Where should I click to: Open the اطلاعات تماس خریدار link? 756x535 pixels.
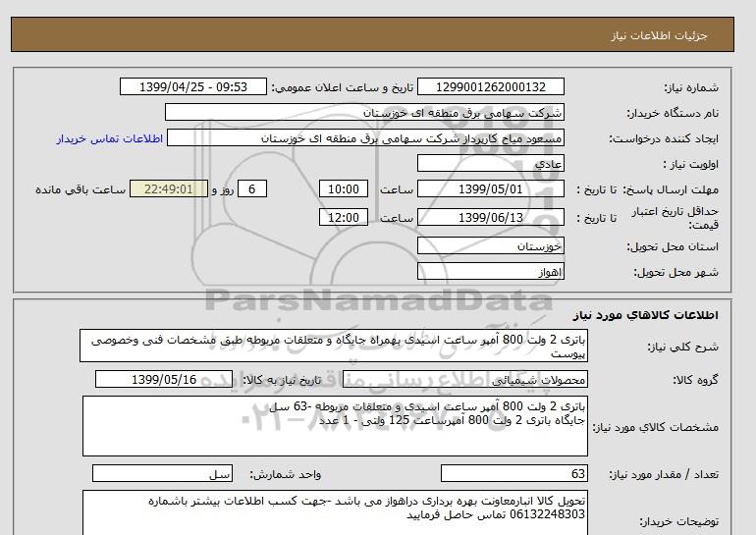coord(109,138)
